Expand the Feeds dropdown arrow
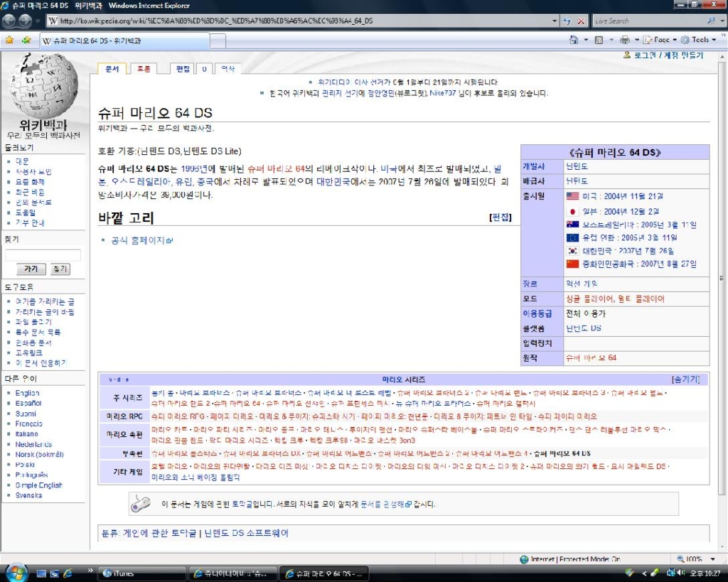Viewport: 728px width, 582px height. [611, 40]
